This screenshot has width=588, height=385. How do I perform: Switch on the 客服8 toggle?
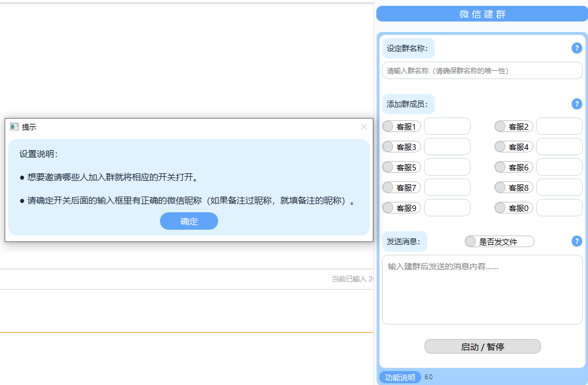tap(514, 187)
